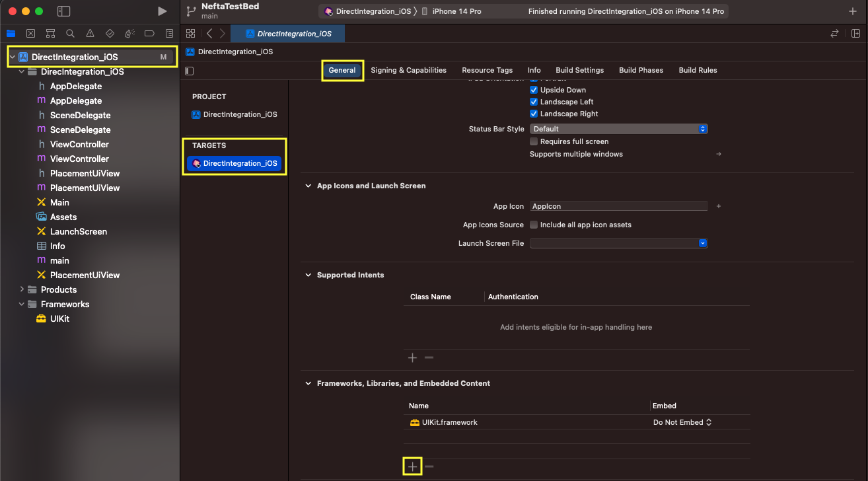The width and height of the screenshot is (868, 481).
Task: Open the Project navigator folder icon
Action: 11,33
